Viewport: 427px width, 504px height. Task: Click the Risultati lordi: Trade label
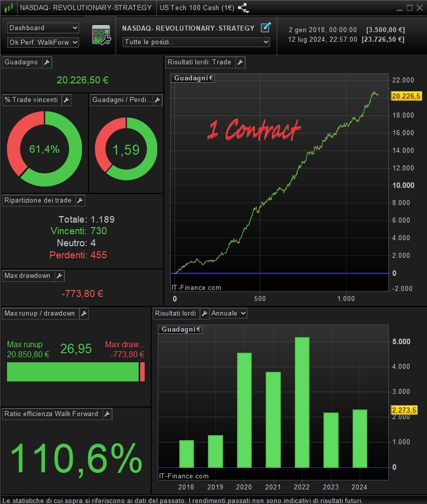tap(199, 62)
